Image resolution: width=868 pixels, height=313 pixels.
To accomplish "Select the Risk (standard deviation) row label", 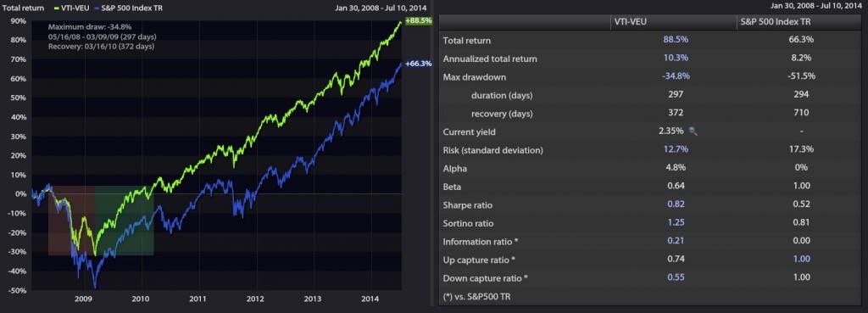I will pyautogui.click(x=493, y=150).
